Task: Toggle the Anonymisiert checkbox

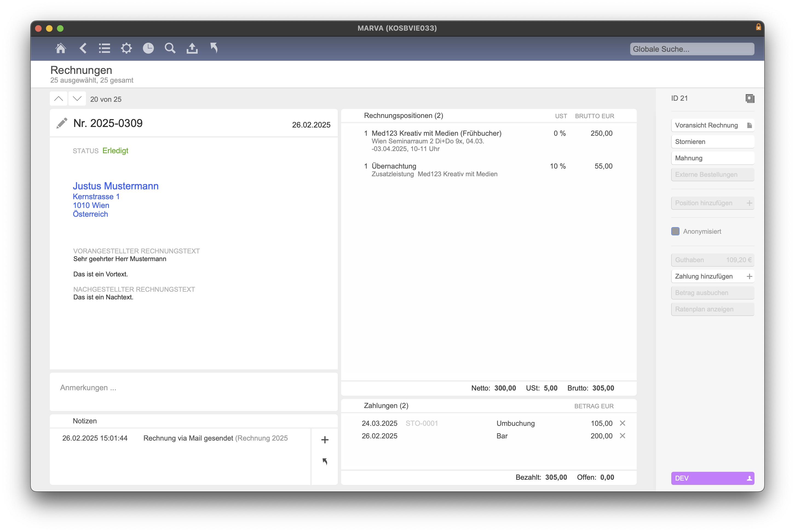Action: pyautogui.click(x=675, y=232)
